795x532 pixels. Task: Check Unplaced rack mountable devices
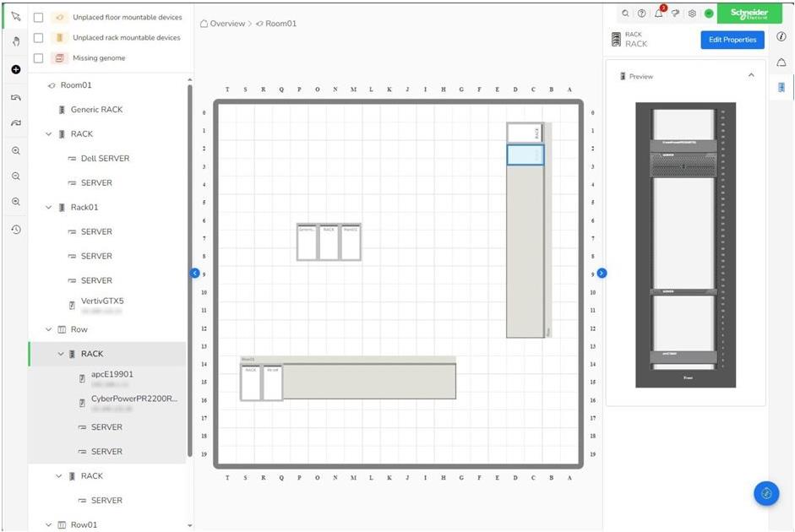coord(38,37)
